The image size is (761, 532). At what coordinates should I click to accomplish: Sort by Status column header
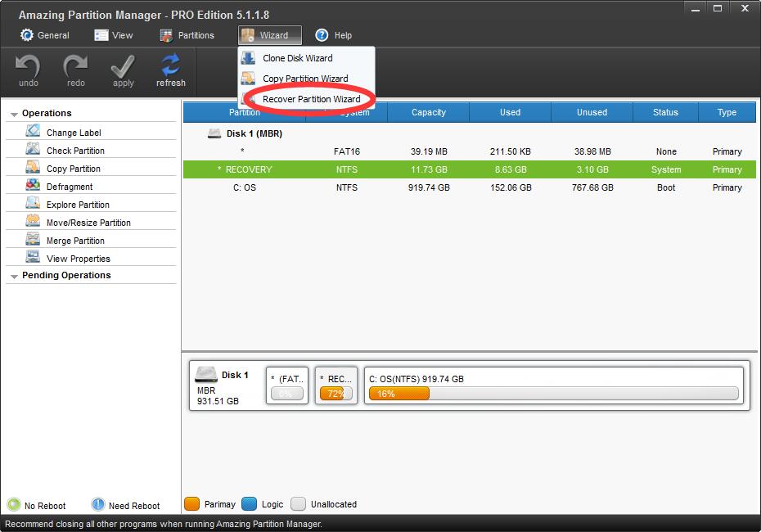tap(665, 112)
